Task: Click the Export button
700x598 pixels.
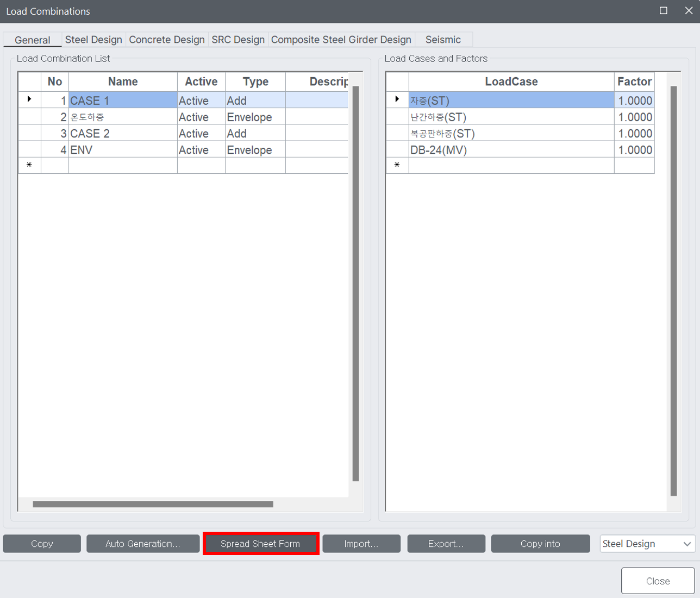Action: [x=446, y=544]
